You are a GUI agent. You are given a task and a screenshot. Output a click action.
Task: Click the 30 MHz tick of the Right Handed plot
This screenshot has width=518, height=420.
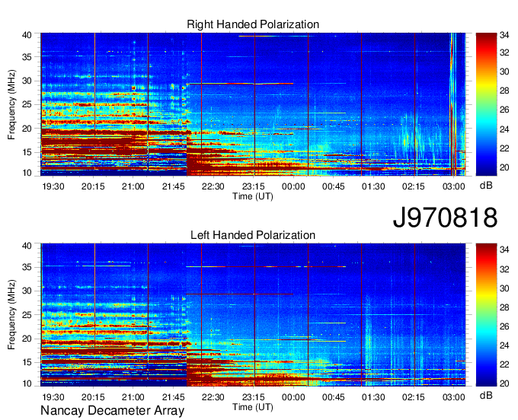pos(27,81)
